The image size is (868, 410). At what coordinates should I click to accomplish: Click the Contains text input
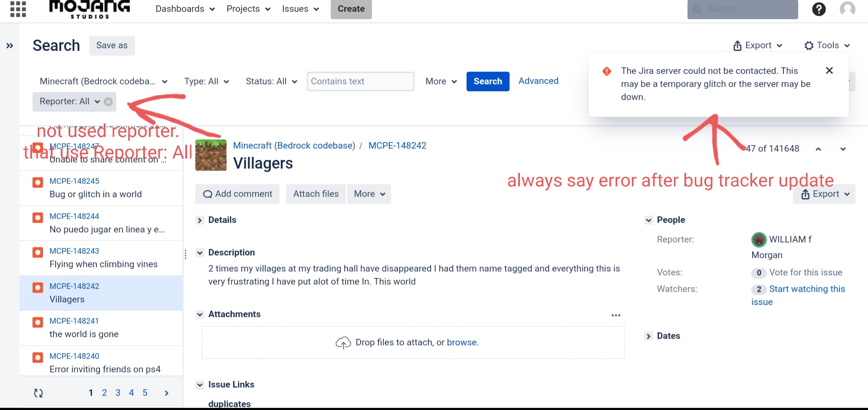360,82
